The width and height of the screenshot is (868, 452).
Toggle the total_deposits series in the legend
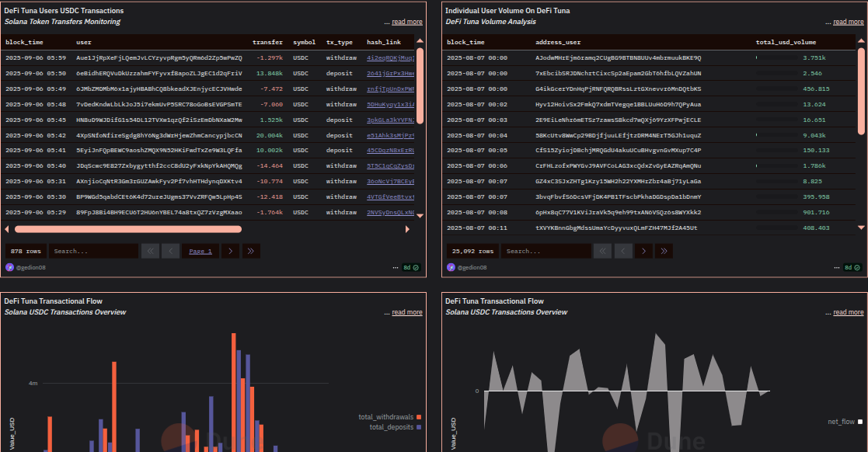pos(392,426)
